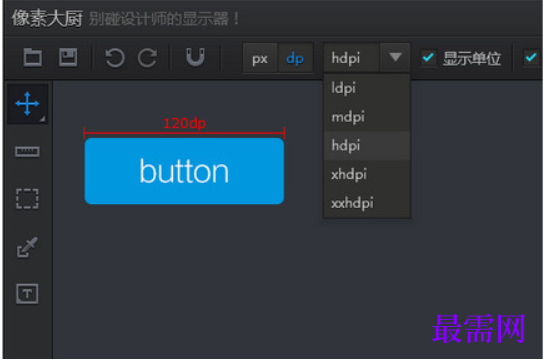
Task: Choose xhdpi from the density list
Action: pyautogui.click(x=367, y=174)
